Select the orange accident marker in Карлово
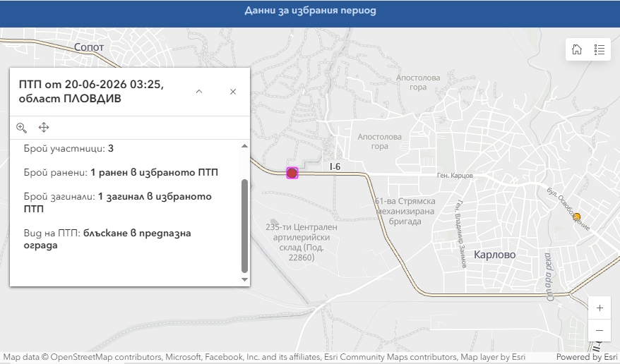Image resolution: width=620 pixels, height=364 pixels. (x=577, y=217)
